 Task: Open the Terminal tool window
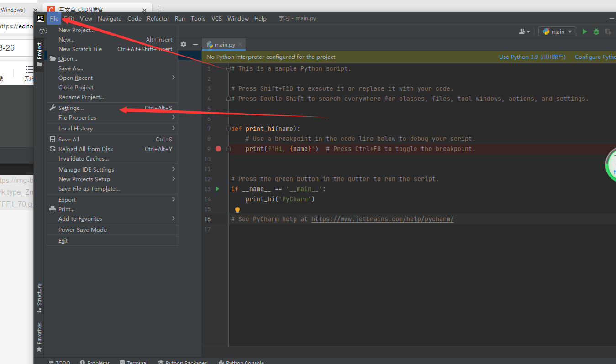[133, 362]
